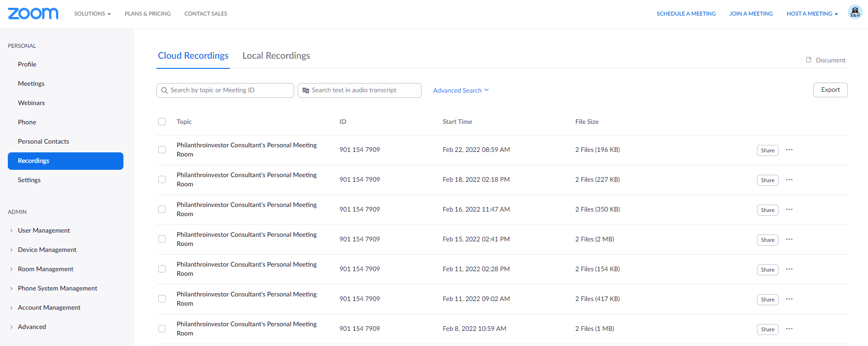868x346 pixels.
Task: Open the Feb 22 Personal Meeting Room recording
Action: 247,150
